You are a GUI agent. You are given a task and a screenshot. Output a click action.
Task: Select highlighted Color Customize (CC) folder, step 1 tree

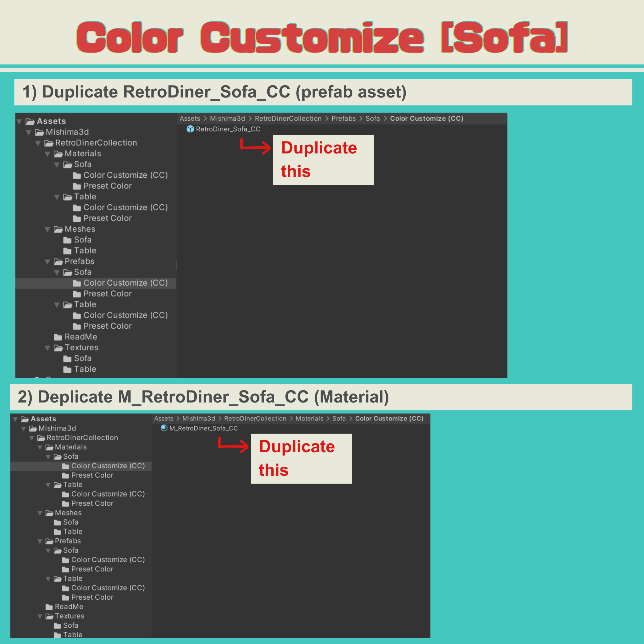point(96,283)
